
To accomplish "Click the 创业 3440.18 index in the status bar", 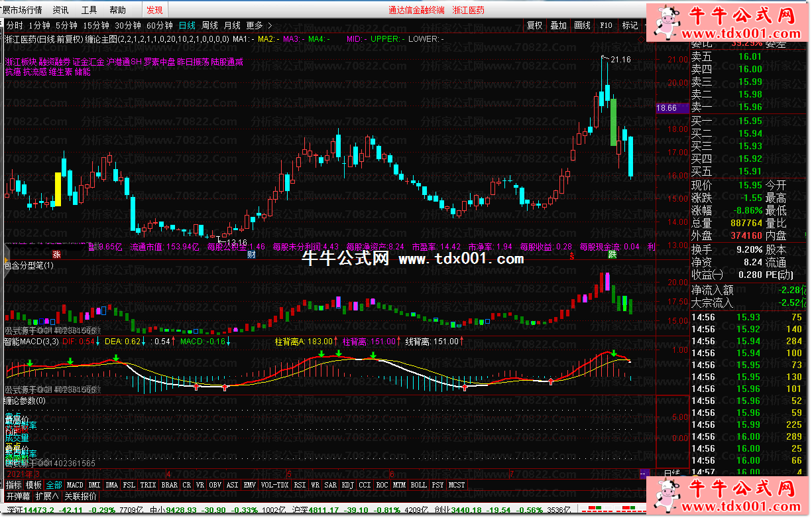I will 457,509.
